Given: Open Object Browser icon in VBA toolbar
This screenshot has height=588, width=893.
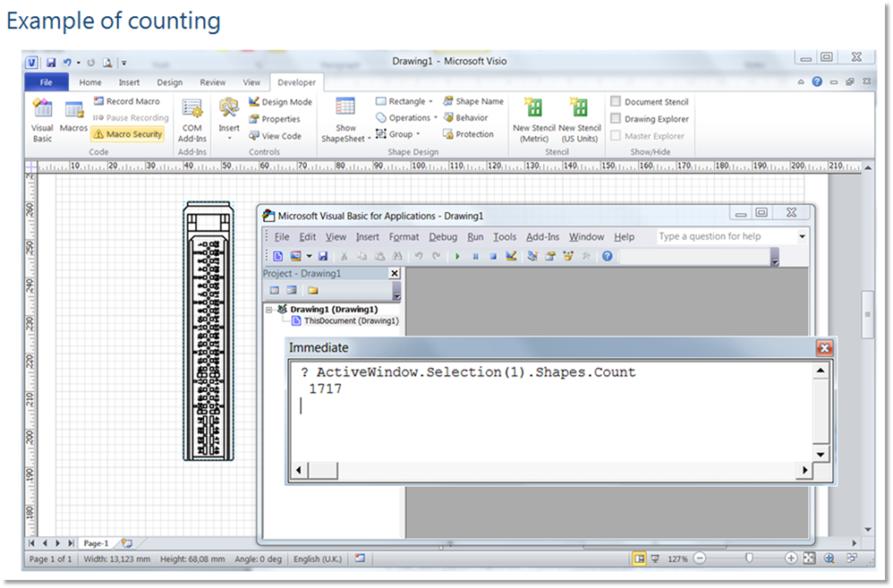Looking at the screenshot, I should [x=568, y=256].
